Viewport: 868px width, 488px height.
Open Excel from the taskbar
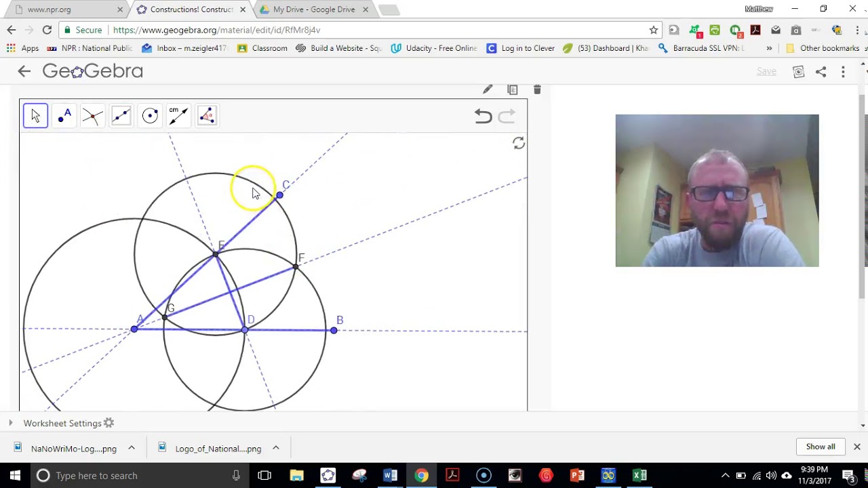[639, 475]
